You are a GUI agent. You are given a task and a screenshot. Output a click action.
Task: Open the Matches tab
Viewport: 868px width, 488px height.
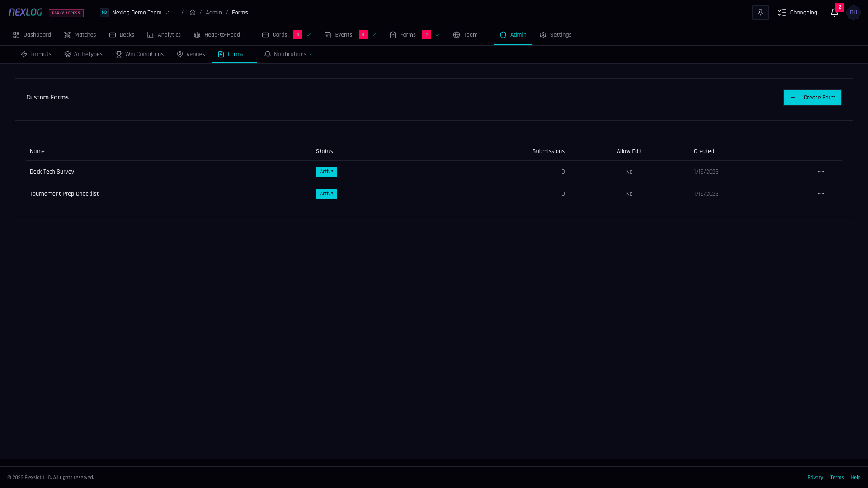point(80,35)
